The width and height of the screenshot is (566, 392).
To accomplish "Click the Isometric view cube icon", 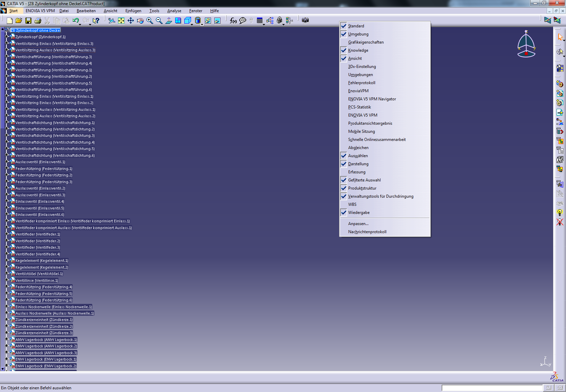I will [188, 21].
